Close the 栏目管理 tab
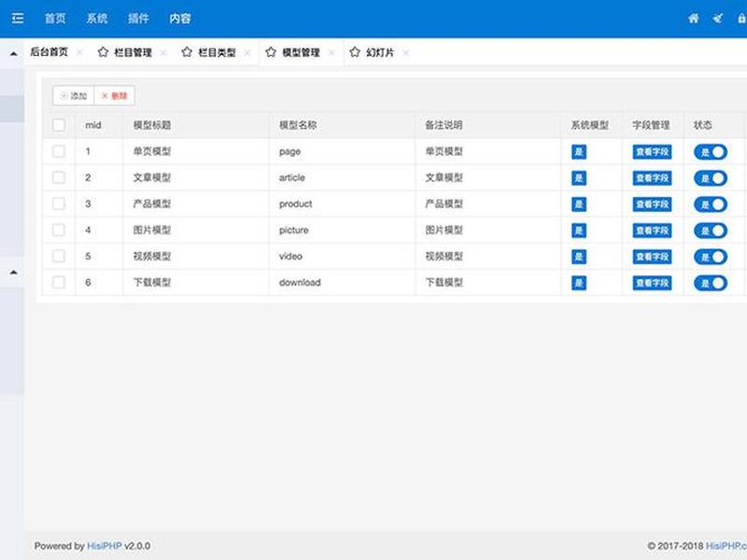747x560 pixels. (x=163, y=52)
